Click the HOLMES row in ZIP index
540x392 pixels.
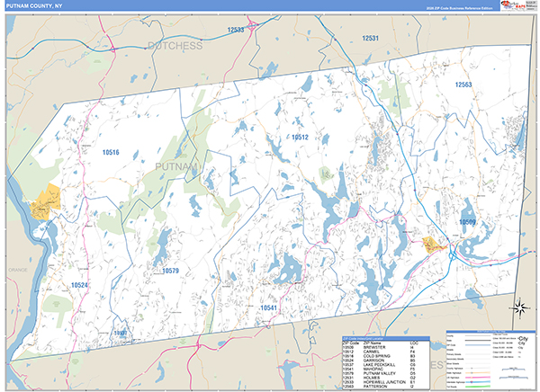tap(386, 378)
